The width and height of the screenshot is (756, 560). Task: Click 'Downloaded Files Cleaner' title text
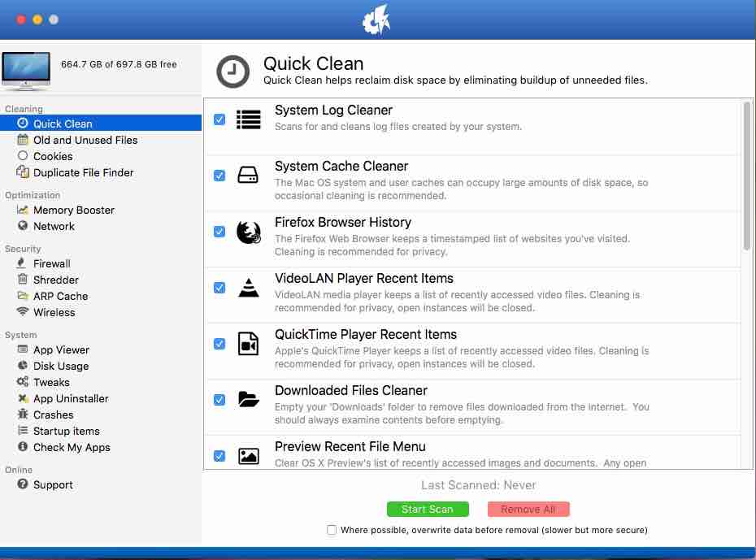351,390
